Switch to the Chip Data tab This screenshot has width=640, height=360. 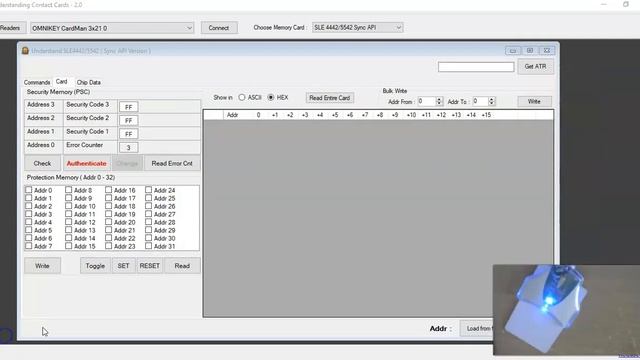(89, 82)
